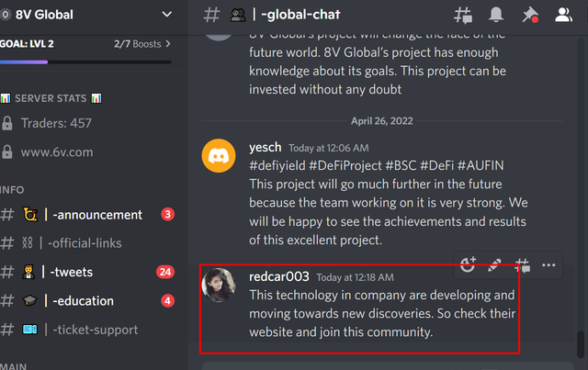This screenshot has height=370, width=588.
Task: Click the bar chart emoji right of SERVER STATS
Action: [x=96, y=98]
